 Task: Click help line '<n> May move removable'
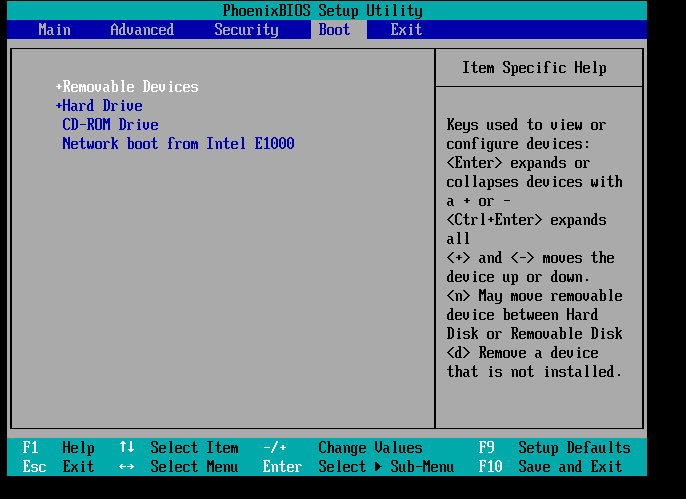point(534,296)
